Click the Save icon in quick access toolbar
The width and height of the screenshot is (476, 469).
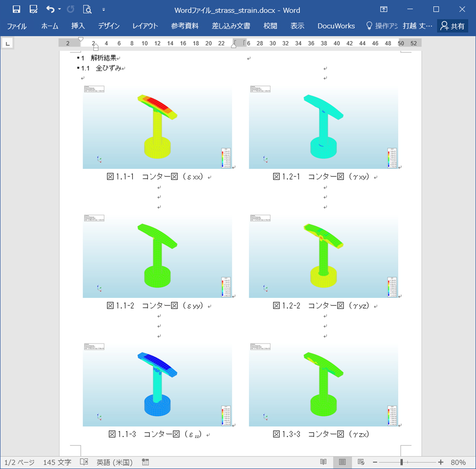16,10
